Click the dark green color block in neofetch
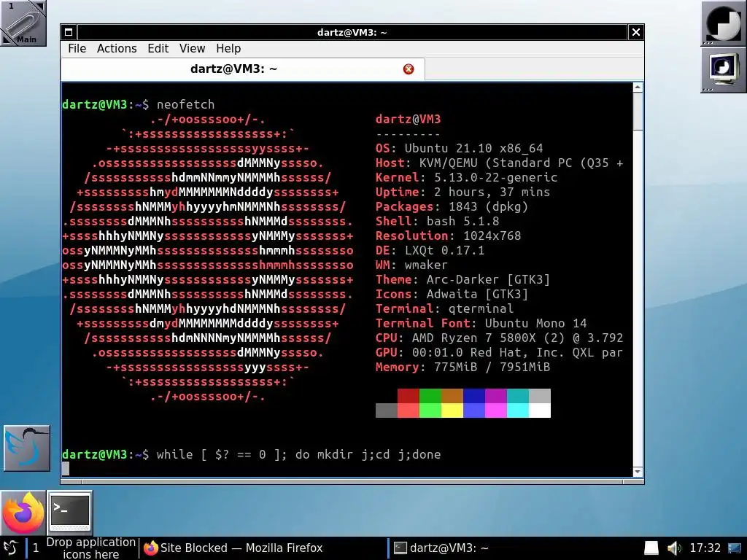Image resolution: width=747 pixels, height=560 pixels. coord(430,396)
